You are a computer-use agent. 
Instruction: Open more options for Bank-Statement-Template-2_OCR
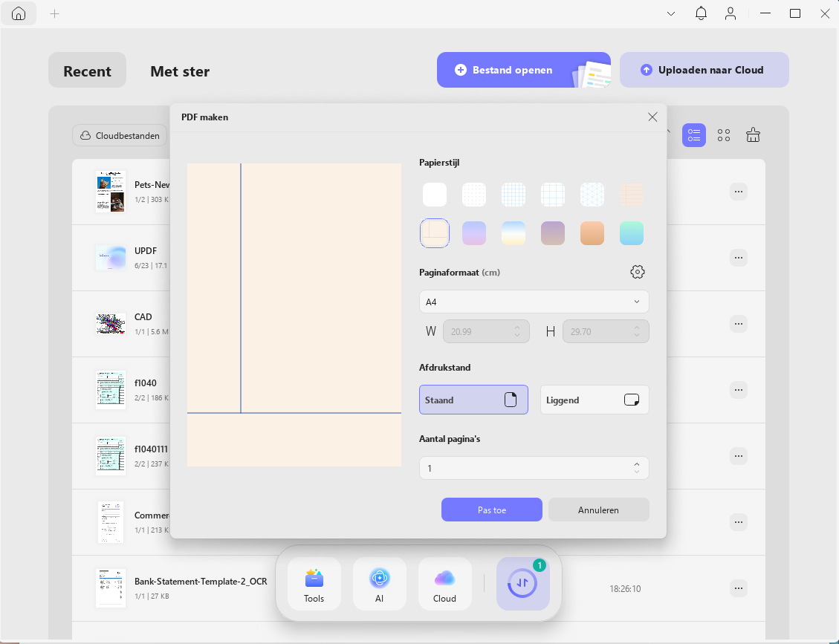(739, 588)
